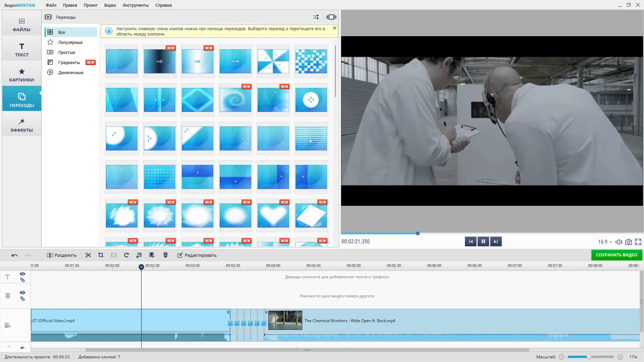This screenshot has width=644, height=362.
Task: Click the random transitions shuffle icon
Action: pos(316,17)
